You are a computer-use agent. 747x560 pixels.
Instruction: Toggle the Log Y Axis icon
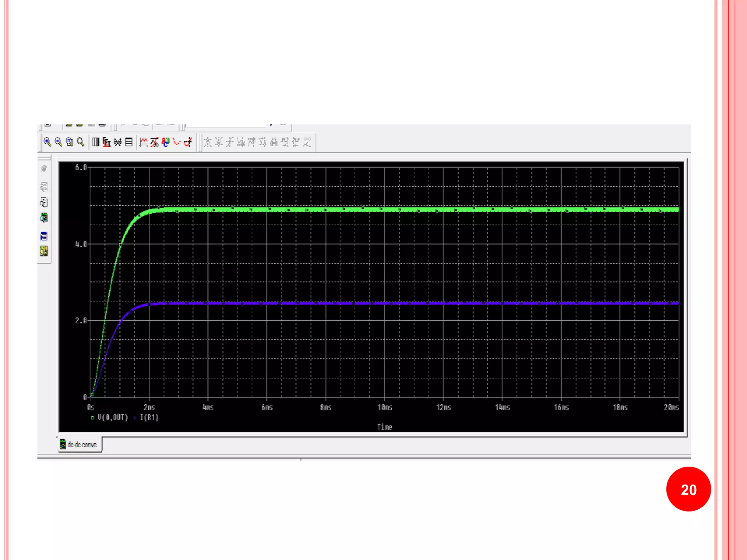tap(129, 142)
